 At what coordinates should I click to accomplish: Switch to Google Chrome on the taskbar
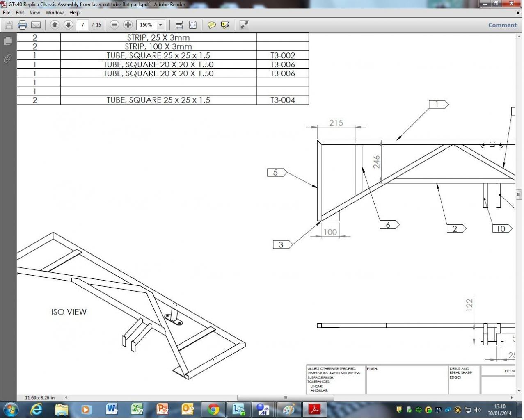pos(213,409)
